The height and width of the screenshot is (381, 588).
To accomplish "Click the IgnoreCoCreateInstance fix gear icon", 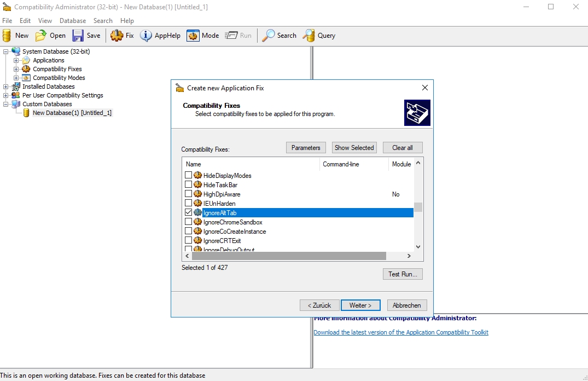I will tap(198, 231).
